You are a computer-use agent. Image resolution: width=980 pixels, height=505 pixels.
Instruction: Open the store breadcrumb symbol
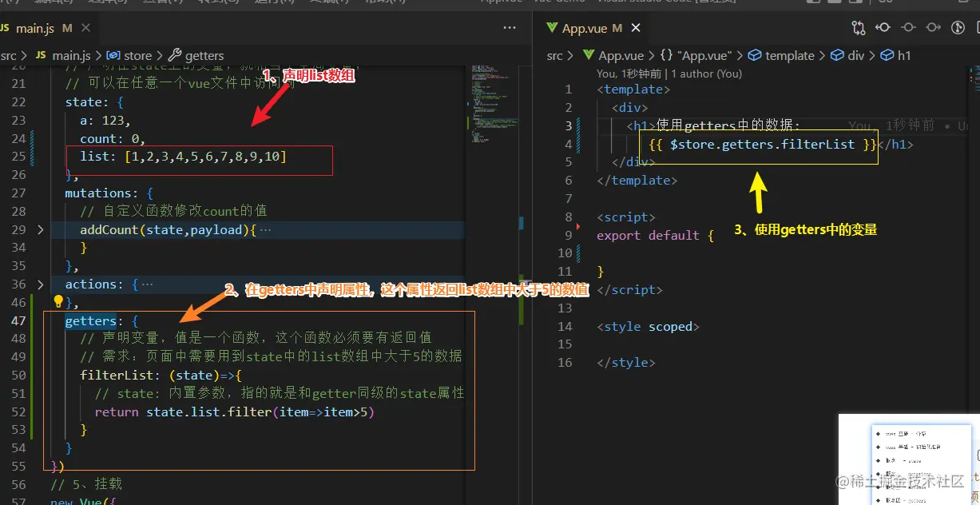(129, 55)
